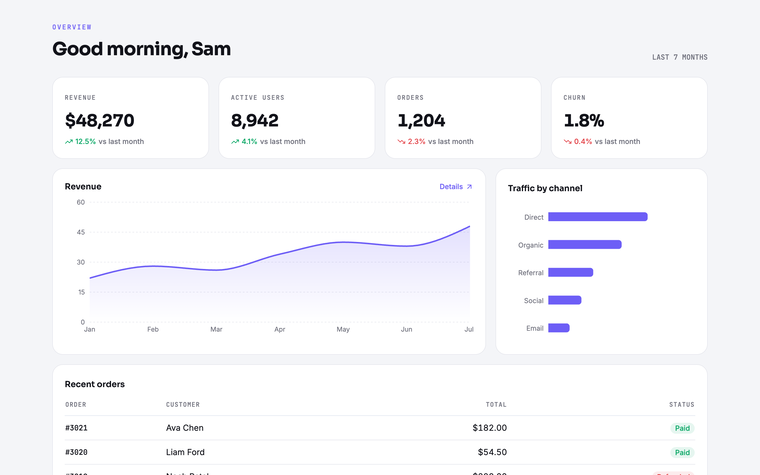
Task: Click the 0.4% change figure
Action: pos(583,142)
